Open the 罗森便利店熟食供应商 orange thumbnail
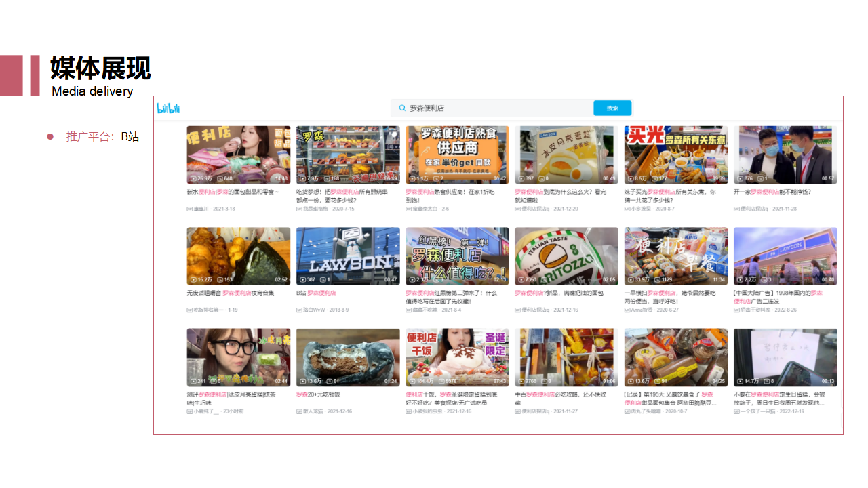 (x=458, y=155)
